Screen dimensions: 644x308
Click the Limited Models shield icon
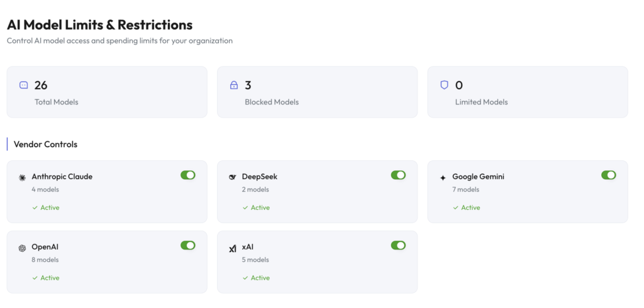[x=444, y=85]
